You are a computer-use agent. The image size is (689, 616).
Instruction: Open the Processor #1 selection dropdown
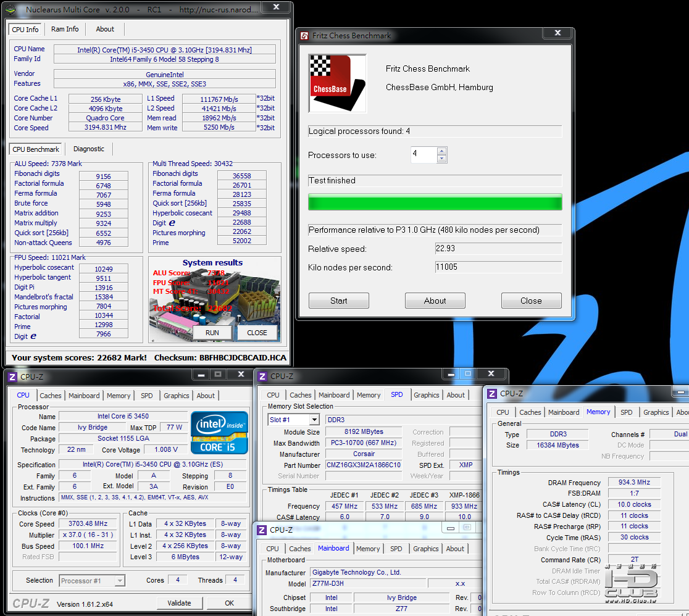[120, 581]
